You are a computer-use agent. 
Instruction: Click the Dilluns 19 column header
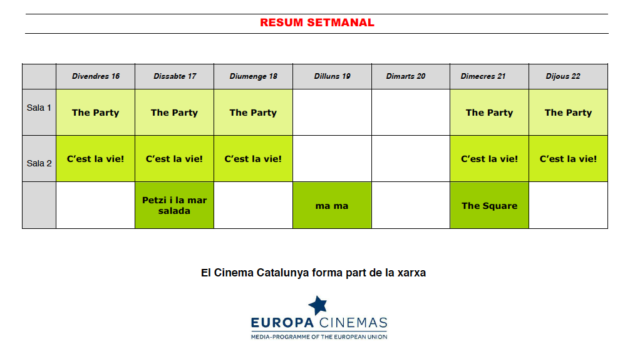click(x=333, y=76)
